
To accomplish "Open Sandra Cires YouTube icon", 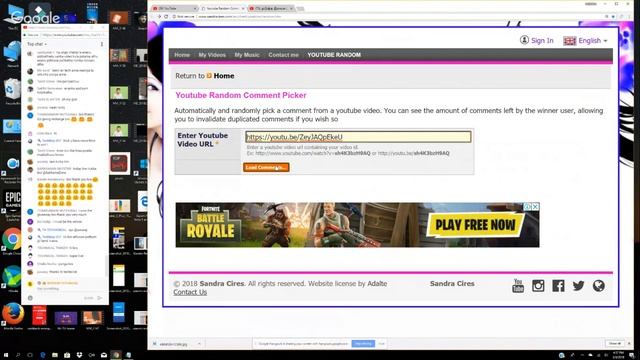I will click(x=518, y=286).
